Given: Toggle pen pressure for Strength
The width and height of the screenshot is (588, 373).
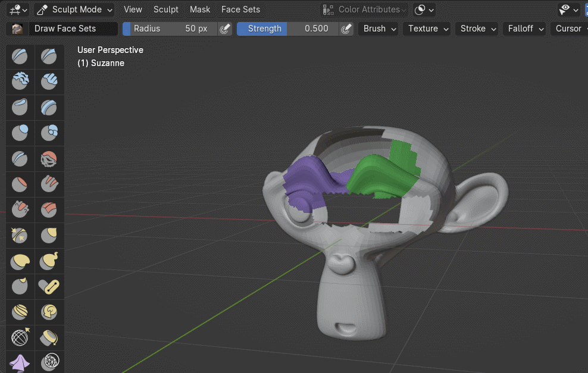Looking at the screenshot, I should click(346, 29).
